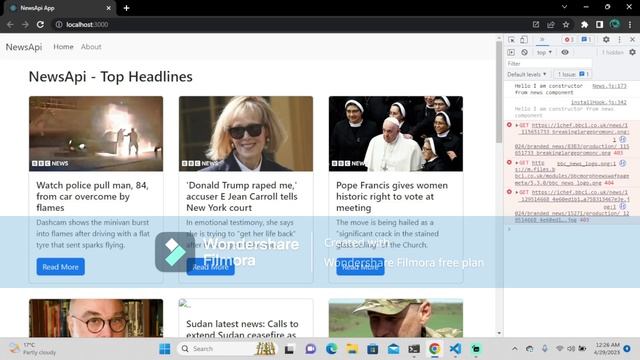Viewport: 640px width, 360px height.
Task: Open News.js:173 source link
Action: [609, 86]
